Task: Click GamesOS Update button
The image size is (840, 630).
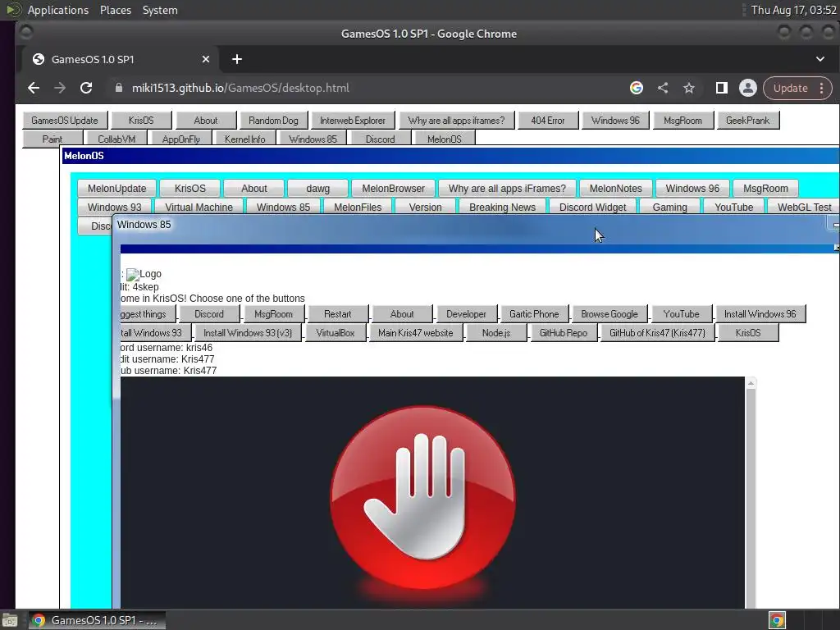Action: click(65, 121)
